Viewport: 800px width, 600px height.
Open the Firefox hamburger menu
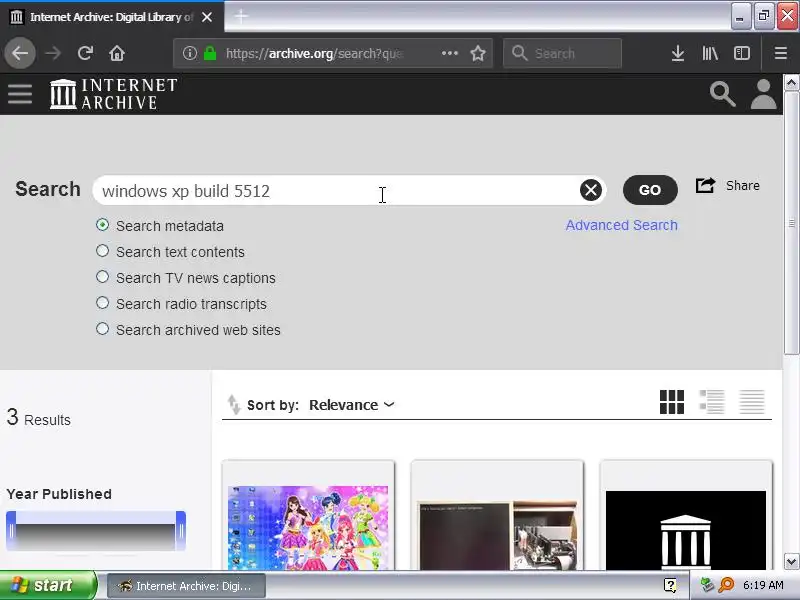[781, 53]
